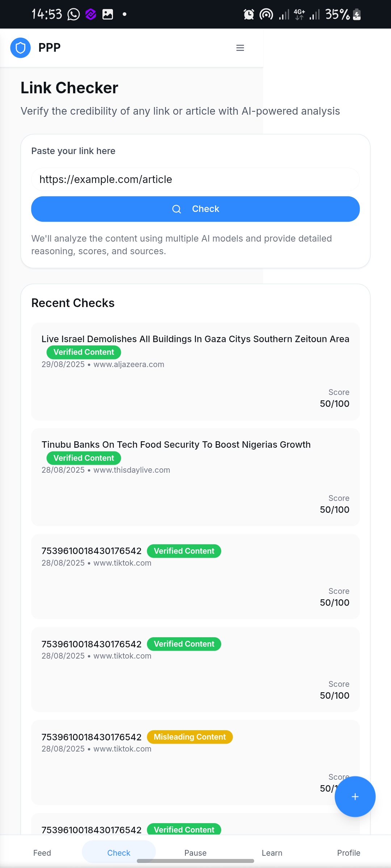The height and width of the screenshot is (868, 391).
Task: Tap the gallery image notification icon
Action: point(108,14)
